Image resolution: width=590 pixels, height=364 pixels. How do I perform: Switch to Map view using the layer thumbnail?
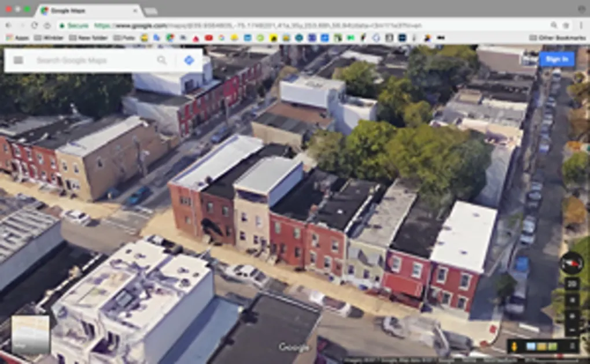coord(30,335)
